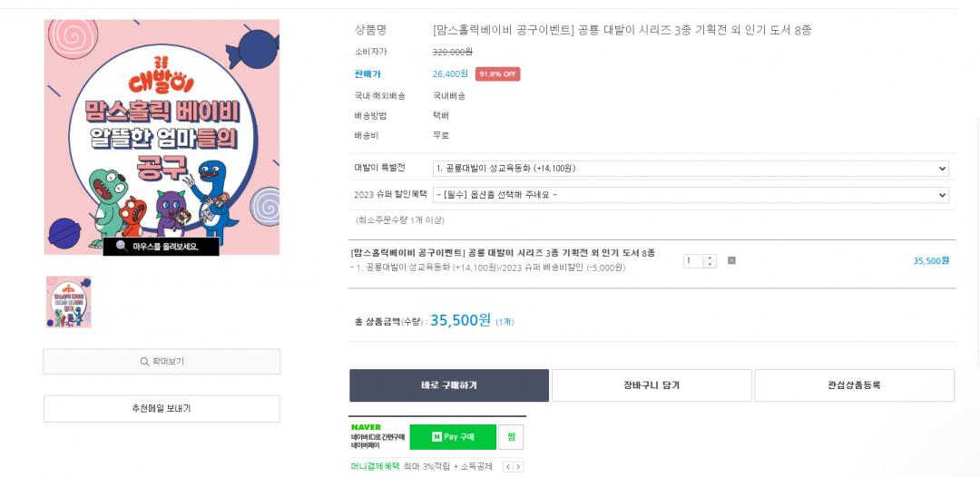Click the 관심상품등록 wishlist button
This screenshot has width=980, height=477.
point(854,385)
